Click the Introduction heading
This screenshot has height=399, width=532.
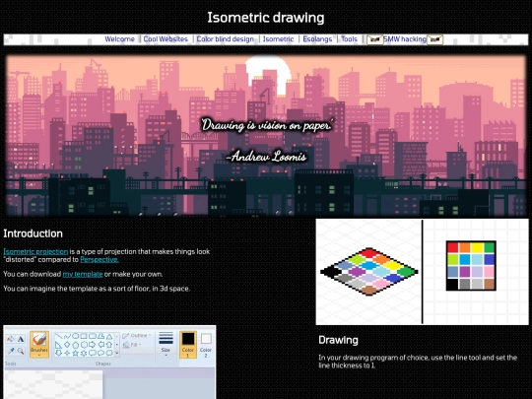[x=33, y=233]
